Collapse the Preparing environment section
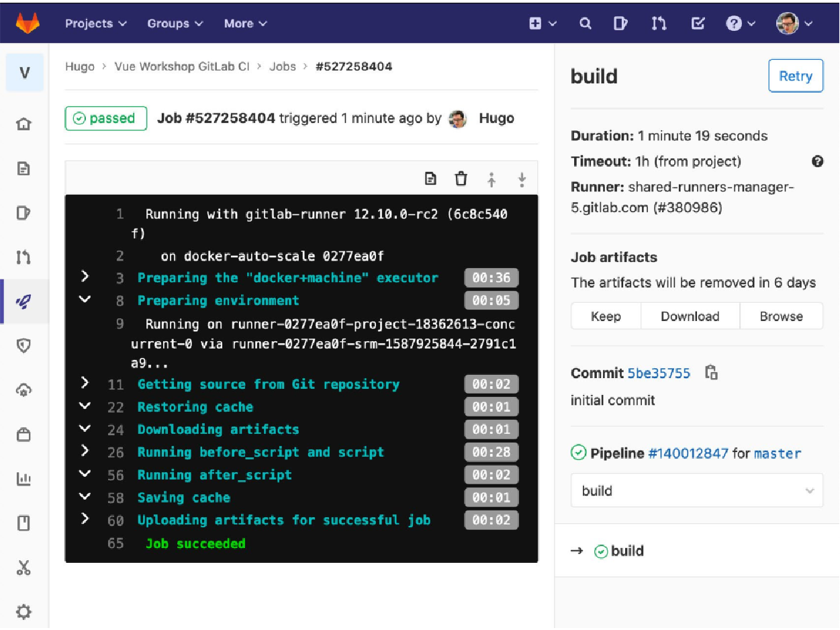This screenshot has width=840, height=630. coord(85,299)
